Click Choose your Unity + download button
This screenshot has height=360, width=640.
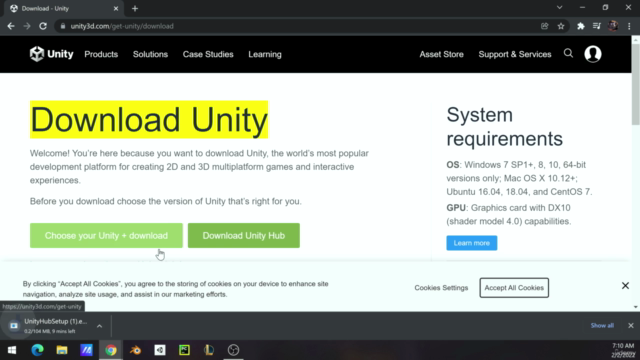click(106, 236)
